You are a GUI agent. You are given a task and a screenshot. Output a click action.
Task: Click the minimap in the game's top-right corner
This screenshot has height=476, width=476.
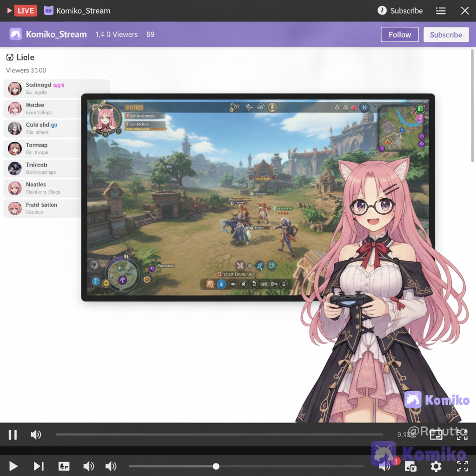point(402,127)
